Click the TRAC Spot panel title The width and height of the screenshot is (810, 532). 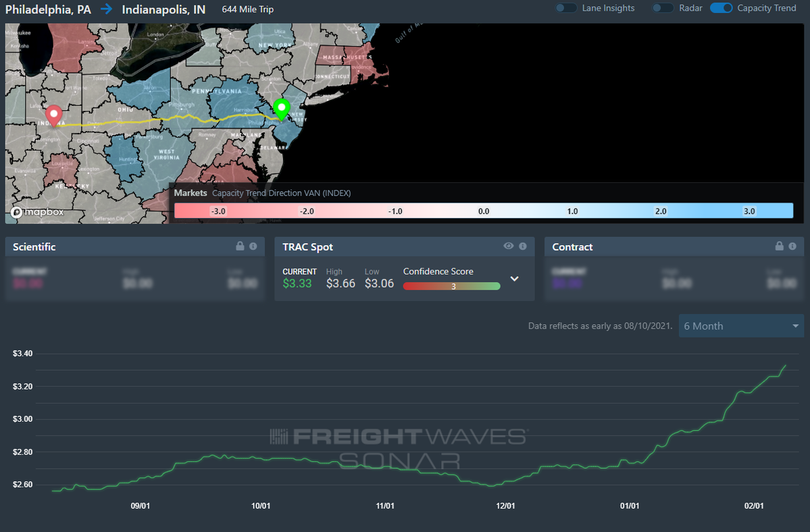(308, 246)
